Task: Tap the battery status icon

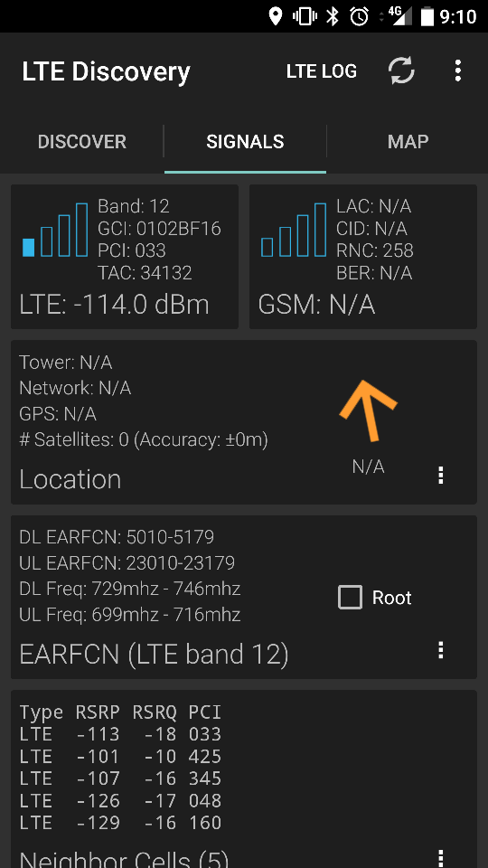Action: click(427, 16)
